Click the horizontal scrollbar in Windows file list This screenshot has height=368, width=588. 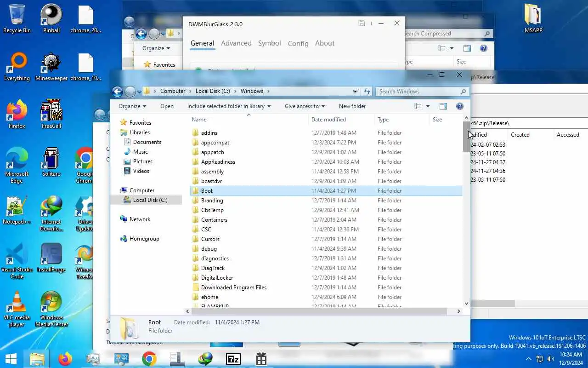320,311
